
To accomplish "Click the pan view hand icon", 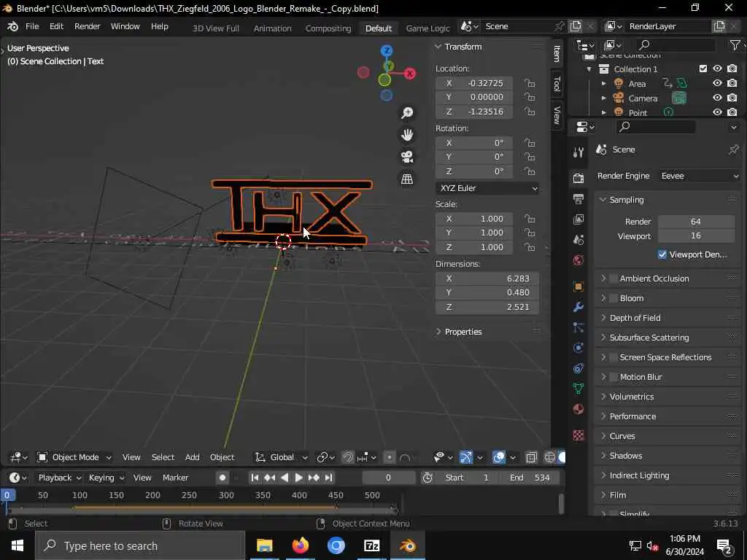I will pyautogui.click(x=407, y=135).
